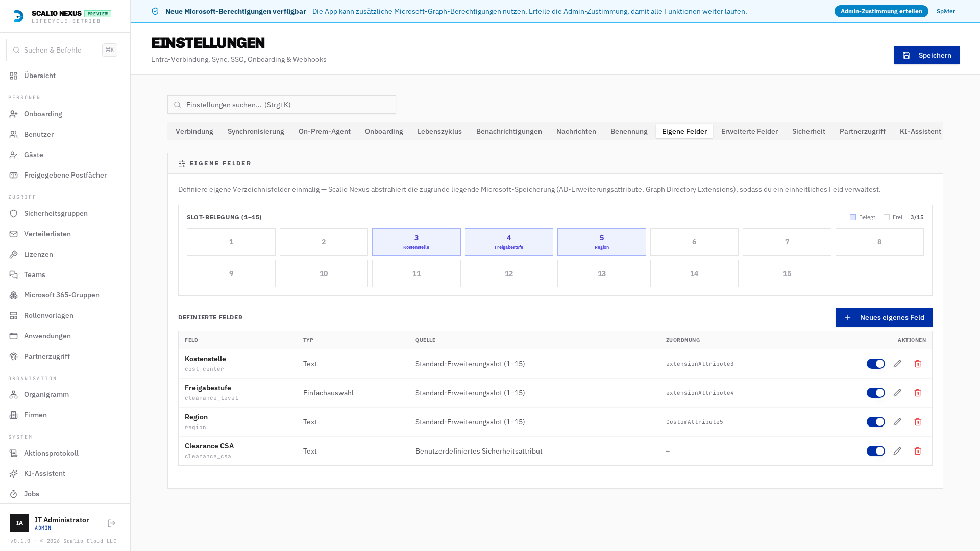Image resolution: width=980 pixels, height=551 pixels.
Task: Click the extensionAttribute4 mapping text
Action: (x=700, y=393)
